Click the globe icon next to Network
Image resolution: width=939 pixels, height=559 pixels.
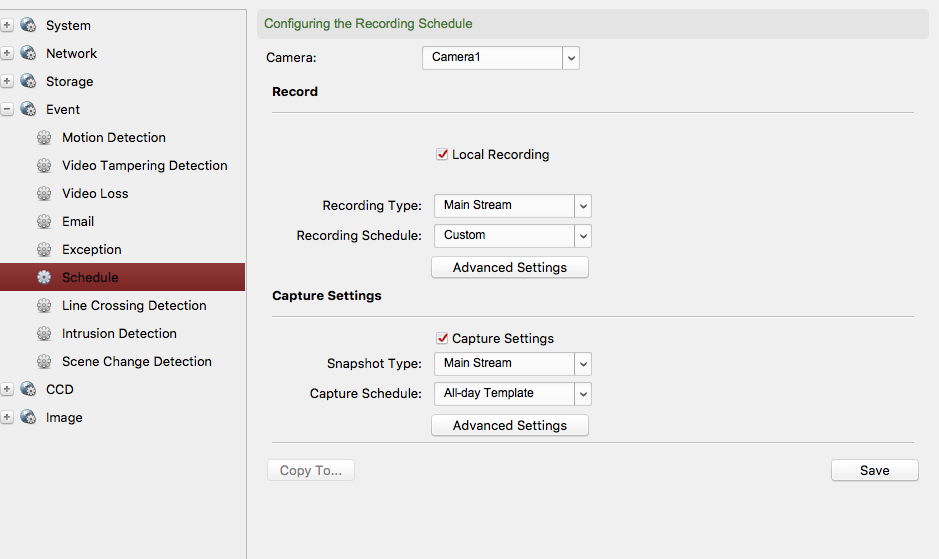pyautogui.click(x=28, y=54)
